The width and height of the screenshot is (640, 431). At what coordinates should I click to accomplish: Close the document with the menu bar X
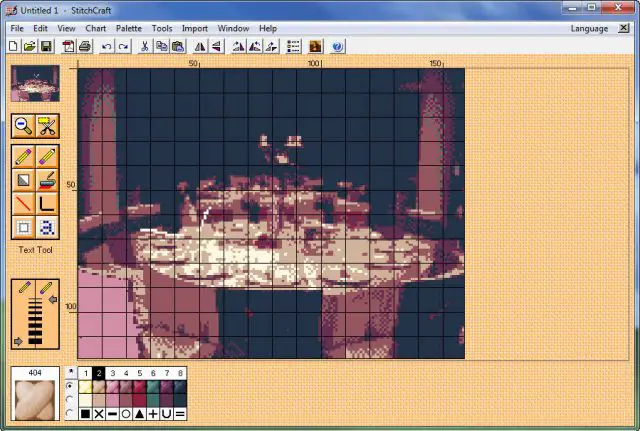click(x=623, y=28)
